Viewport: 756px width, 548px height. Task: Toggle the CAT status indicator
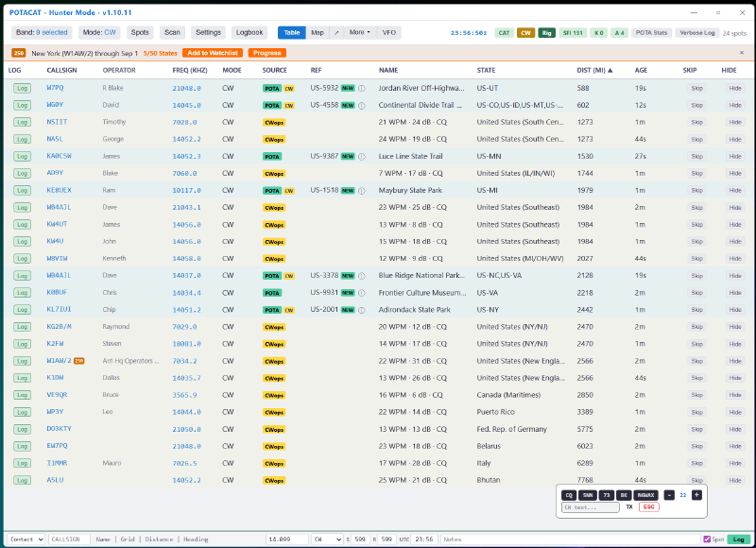pos(504,33)
